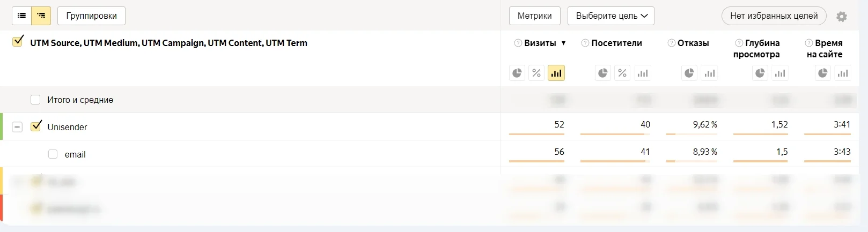Show pie chart for Глубина просмотра
Viewport: 868px width, 232px height.
click(x=760, y=73)
